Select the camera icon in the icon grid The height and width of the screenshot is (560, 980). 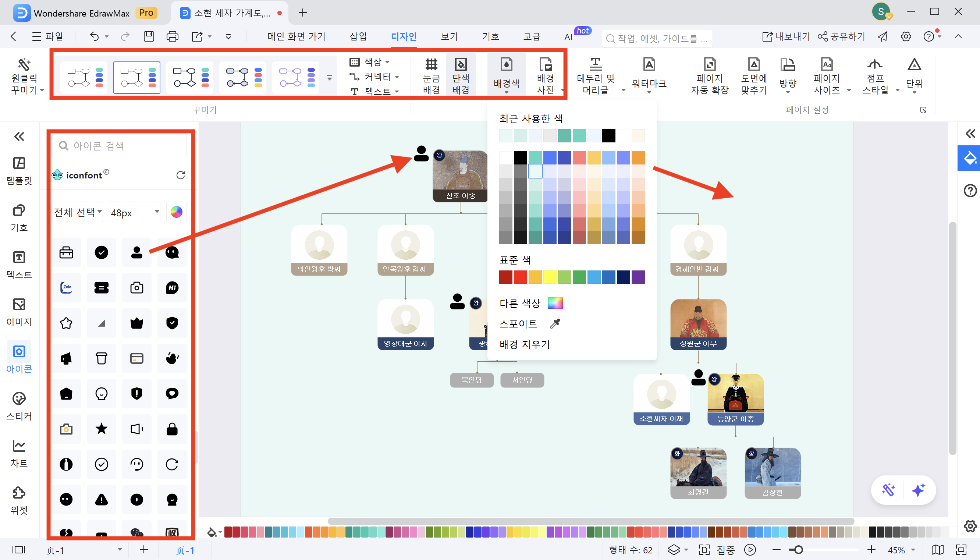[x=136, y=287]
